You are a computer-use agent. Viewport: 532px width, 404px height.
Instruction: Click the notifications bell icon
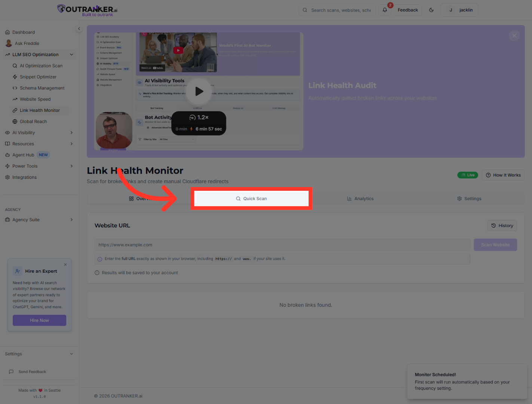[x=385, y=10]
